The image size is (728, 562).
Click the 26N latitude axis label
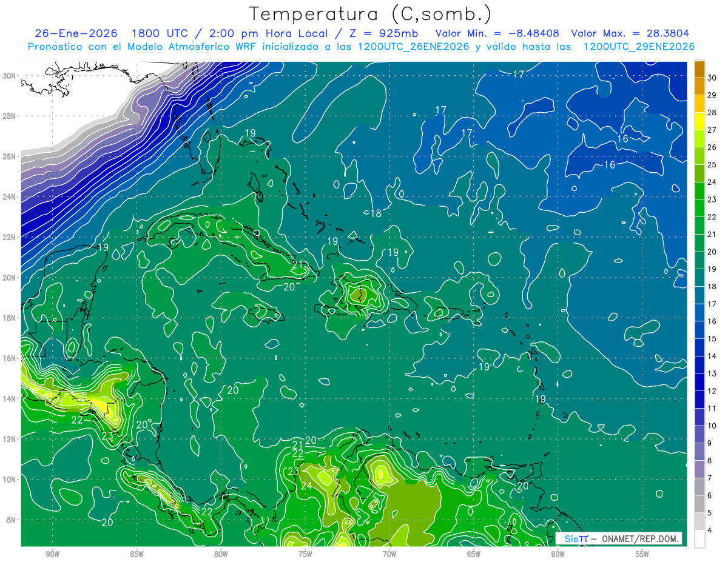[10, 156]
